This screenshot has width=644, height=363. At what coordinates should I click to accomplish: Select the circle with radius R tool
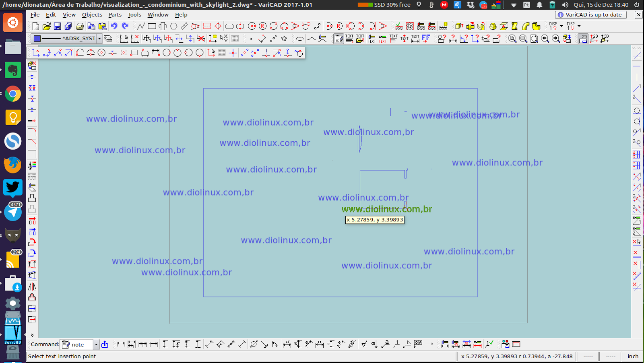262,26
